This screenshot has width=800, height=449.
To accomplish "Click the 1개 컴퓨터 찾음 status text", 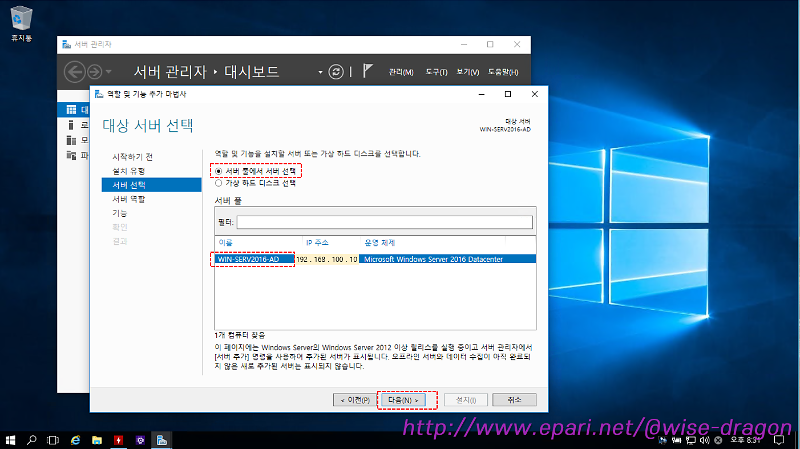I will tap(240, 335).
